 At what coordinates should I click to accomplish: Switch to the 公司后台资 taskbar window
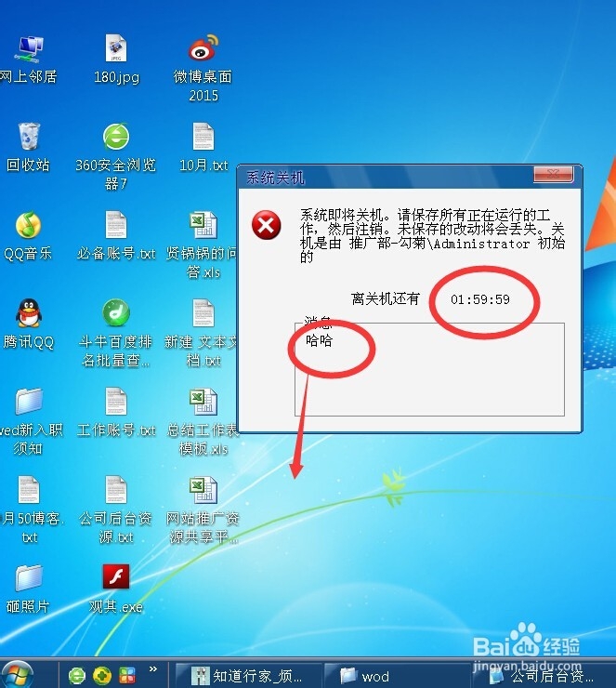point(544,676)
